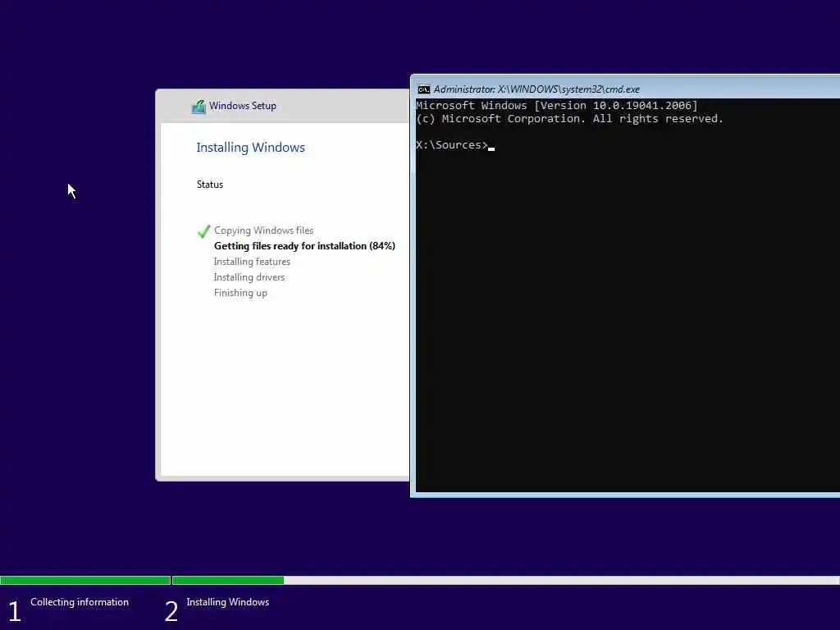Click the Administrator cmd.exe title bar text
Screen dimensions: 840x630
point(536,89)
